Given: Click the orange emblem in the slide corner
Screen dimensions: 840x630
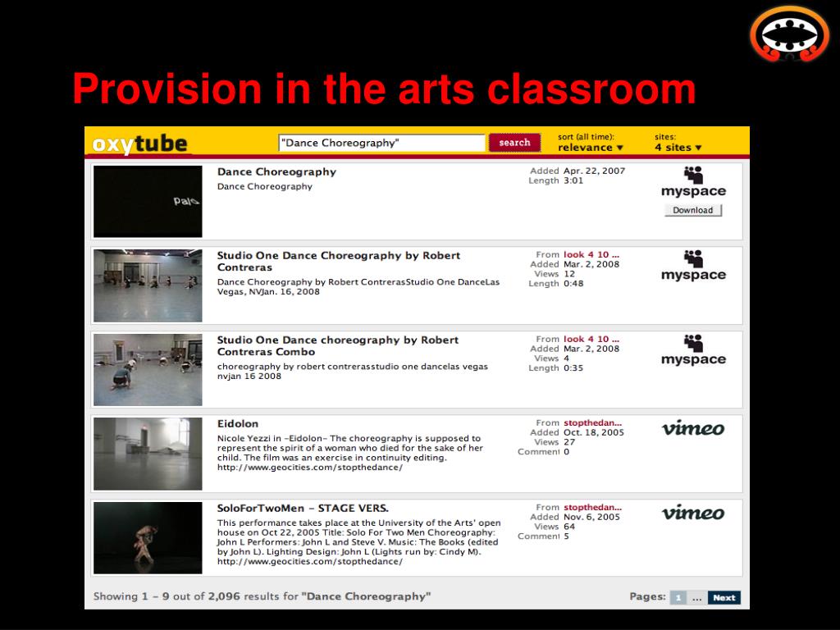Looking at the screenshot, I should pyautogui.click(x=790, y=34).
